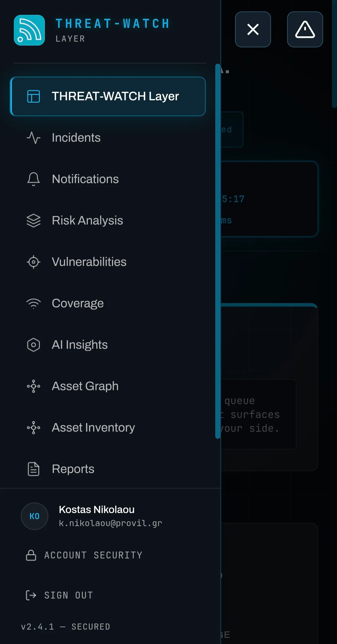The height and width of the screenshot is (644, 337).
Task: Click the THREAT-WATCH logo icon
Action: 29,30
